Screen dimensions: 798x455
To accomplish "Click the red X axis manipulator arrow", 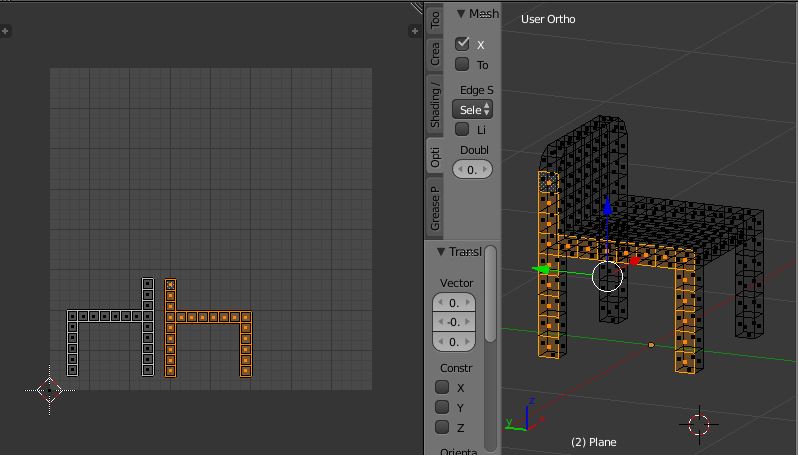I will (x=635, y=261).
